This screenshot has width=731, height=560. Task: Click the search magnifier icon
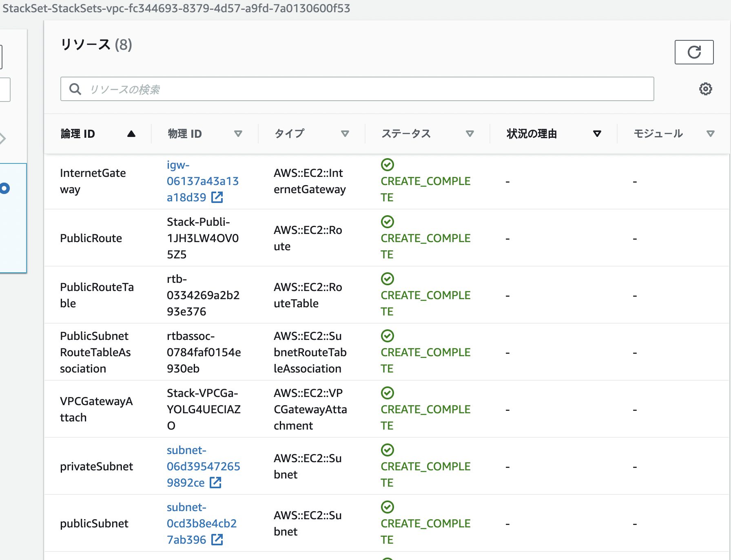(x=75, y=89)
